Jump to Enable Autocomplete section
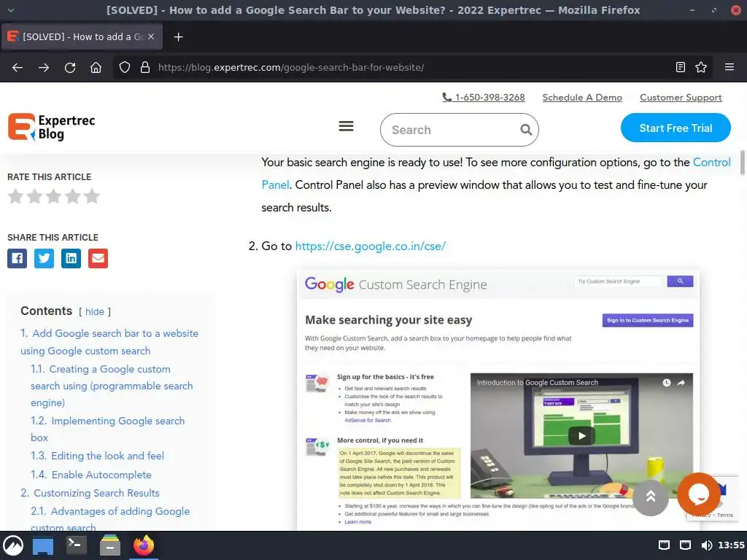 91,474
